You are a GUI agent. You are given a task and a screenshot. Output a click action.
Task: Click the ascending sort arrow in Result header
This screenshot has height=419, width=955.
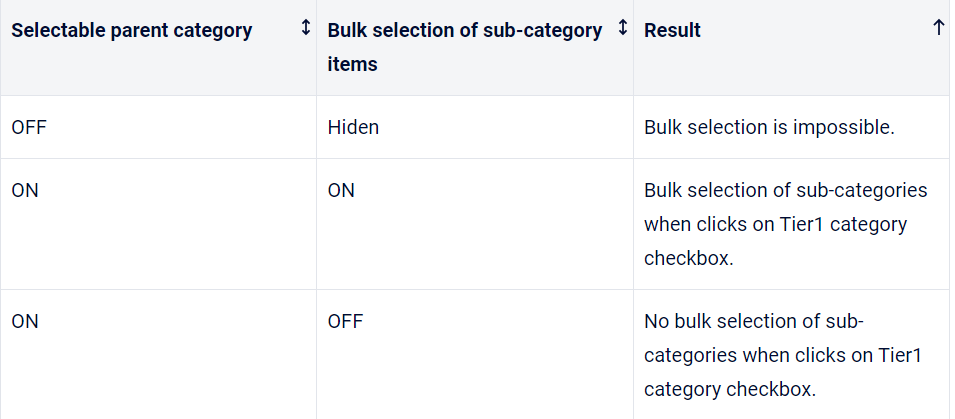[x=938, y=29]
